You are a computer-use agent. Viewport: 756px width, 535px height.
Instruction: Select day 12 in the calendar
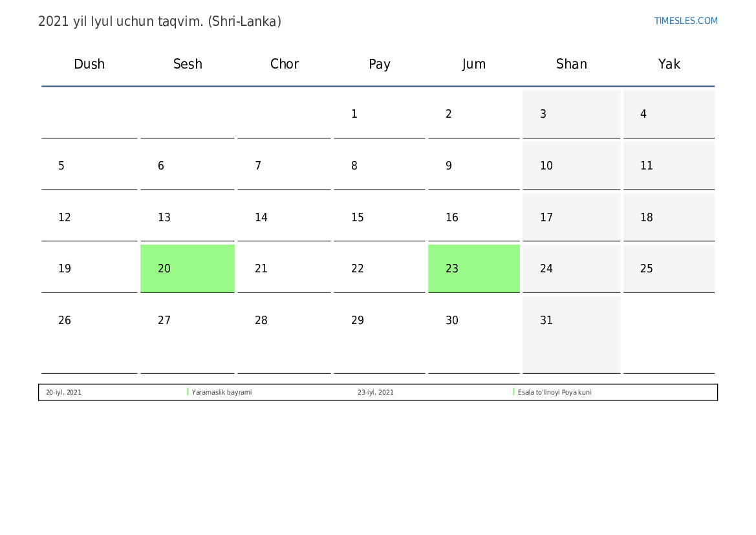point(89,217)
